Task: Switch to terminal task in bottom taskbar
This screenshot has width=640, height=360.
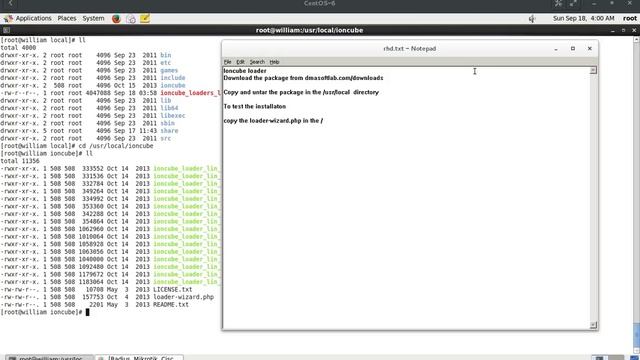Action: (x=49, y=358)
